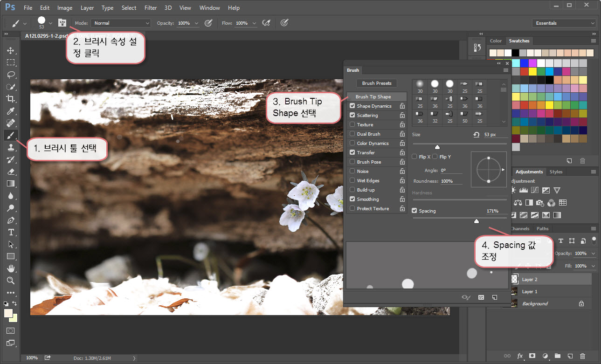601x364 pixels.
Task: Select the Hand tool
Action: [x=11, y=268]
